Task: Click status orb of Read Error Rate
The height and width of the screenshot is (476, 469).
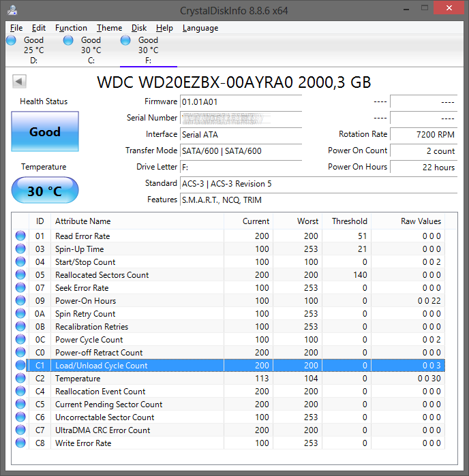Action: point(20,236)
